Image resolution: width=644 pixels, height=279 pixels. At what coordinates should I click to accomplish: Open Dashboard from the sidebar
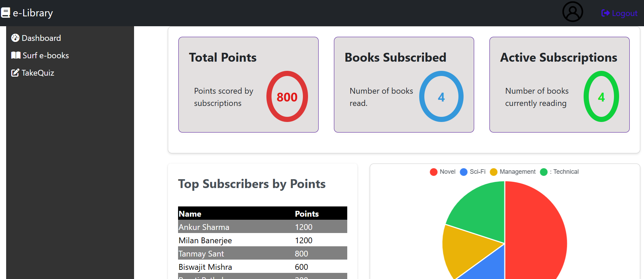tap(41, 38)
